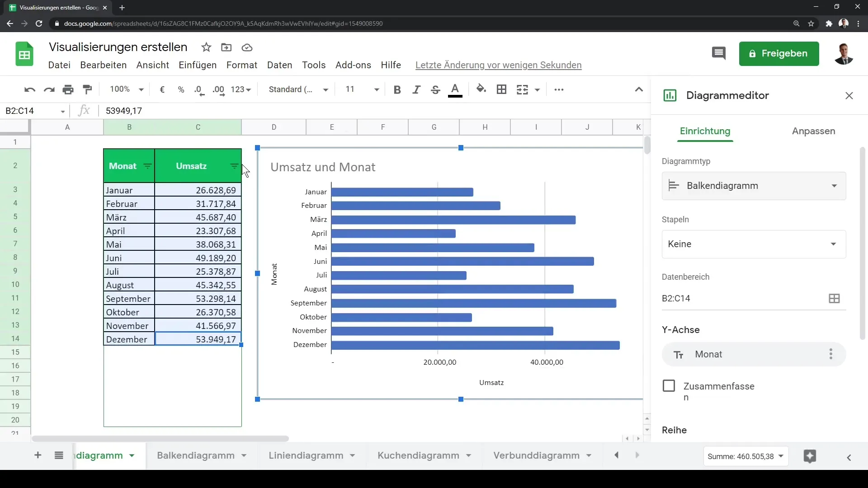Select the Liniendiagramm tab at bottom
The width and height of the screenshot is (868, 488).
(306, 455)
